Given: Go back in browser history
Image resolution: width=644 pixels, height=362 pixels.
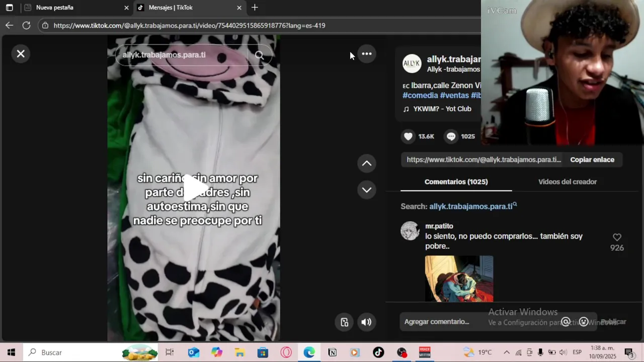Looking at the screenshot, I should click(x=10, y=25).
